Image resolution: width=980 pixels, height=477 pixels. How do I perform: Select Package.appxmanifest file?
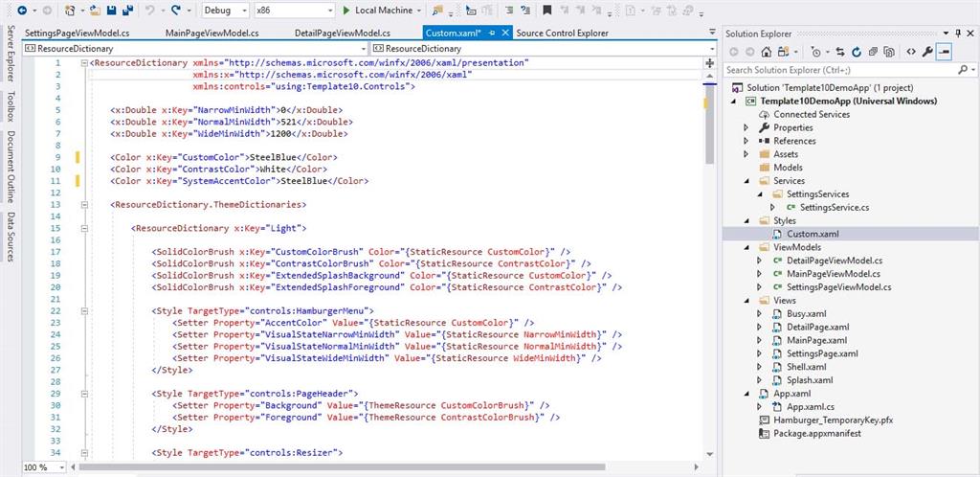pos(817,433)
